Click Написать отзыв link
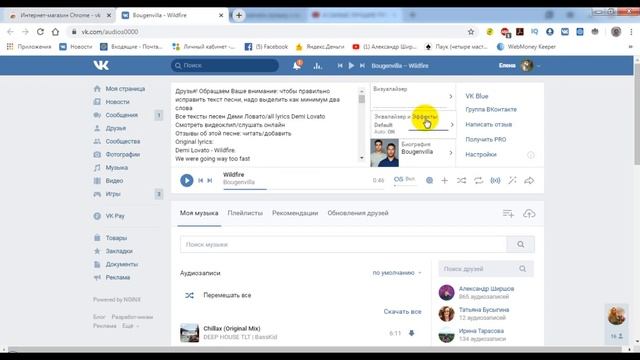This screenshot has width=640, height=360. coord(489,124)
